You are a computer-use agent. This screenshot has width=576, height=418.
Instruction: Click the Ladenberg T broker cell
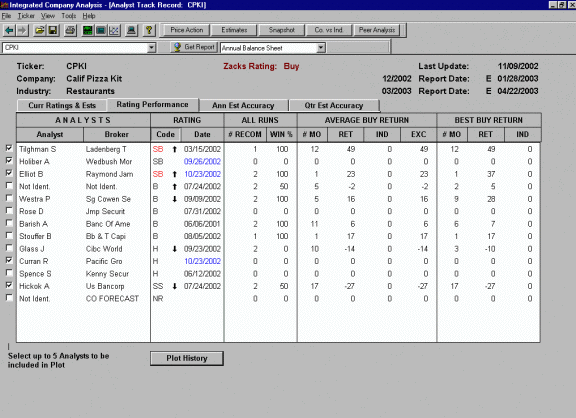tap(106, 149)
